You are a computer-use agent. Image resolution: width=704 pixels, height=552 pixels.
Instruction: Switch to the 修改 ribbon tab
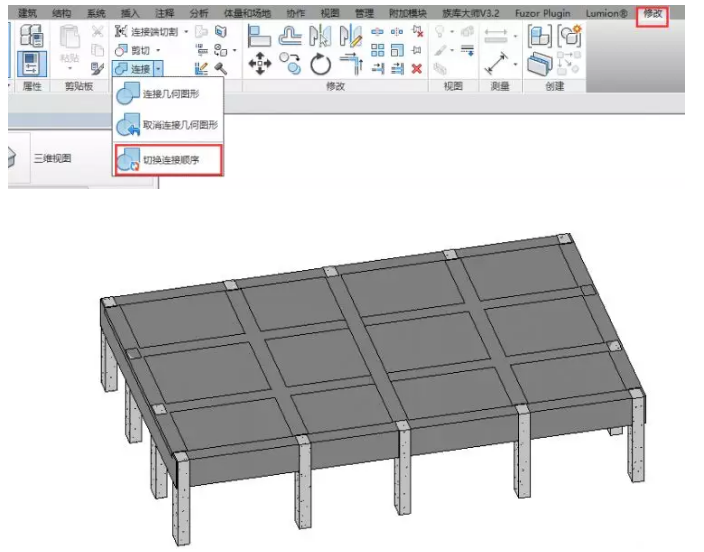tap(653, 12)
